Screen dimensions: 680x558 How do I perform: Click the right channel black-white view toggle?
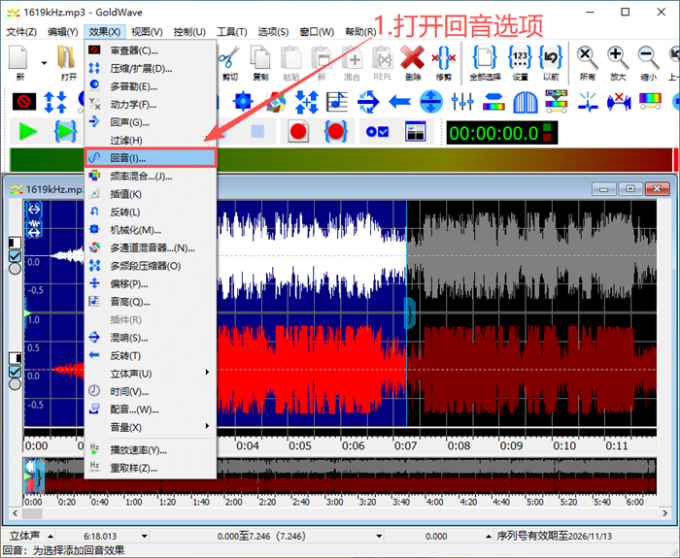coord(15,358)
